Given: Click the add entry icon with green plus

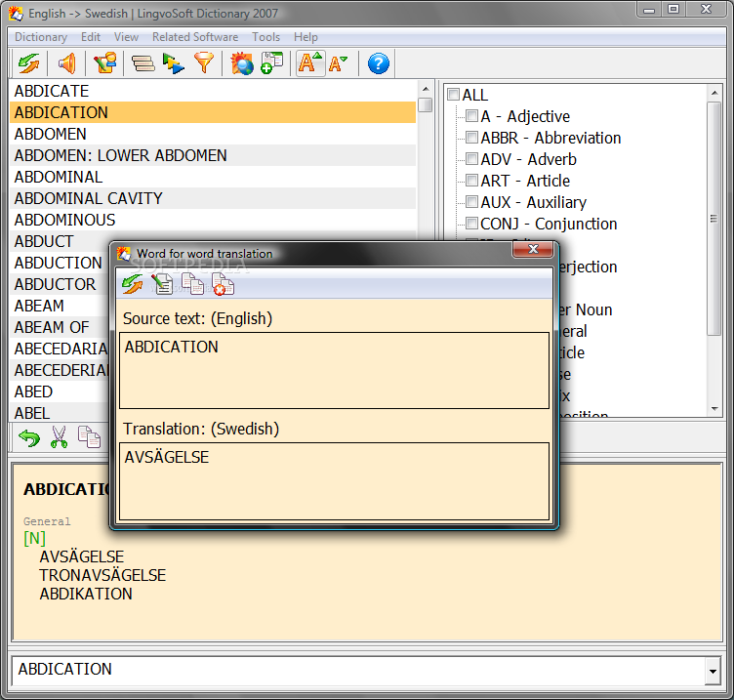Looking at the screenshot, I should (272, 63).
